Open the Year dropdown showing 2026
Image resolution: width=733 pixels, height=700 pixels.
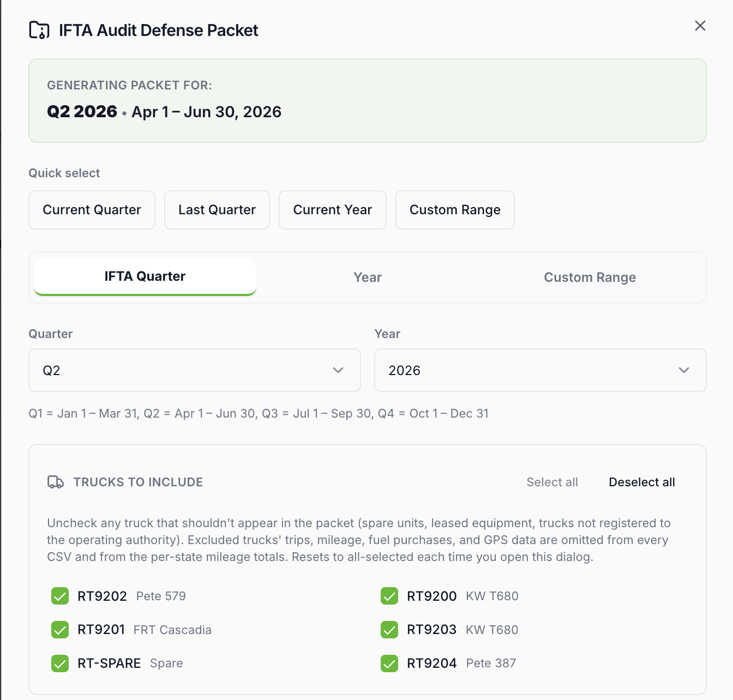click(x=540, y=370)
